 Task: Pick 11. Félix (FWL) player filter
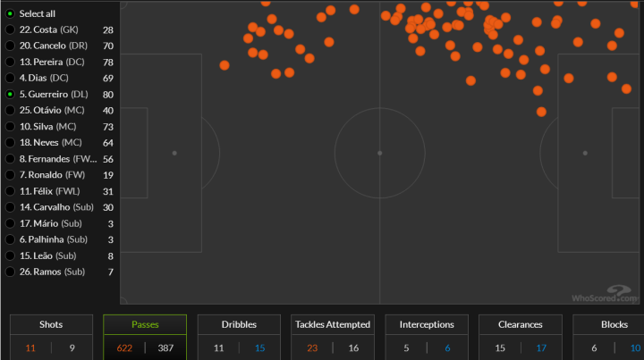click(x=10, y=190)
